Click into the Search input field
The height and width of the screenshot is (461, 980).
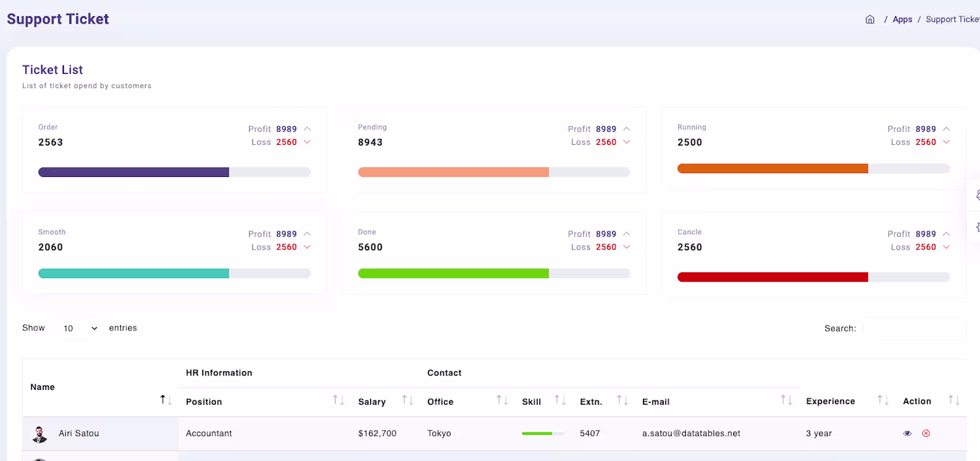pyautogui.click(x=914, y=328)
